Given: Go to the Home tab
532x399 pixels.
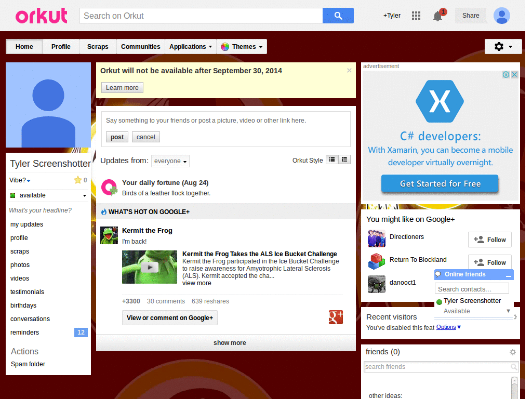Looking at the screenshot, I should (x=24, y=46).
